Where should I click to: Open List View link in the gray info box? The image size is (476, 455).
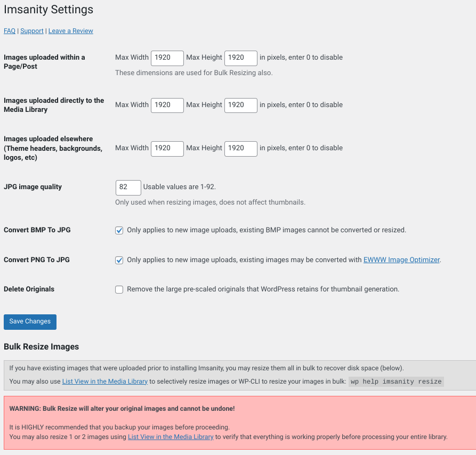[105, 381]
